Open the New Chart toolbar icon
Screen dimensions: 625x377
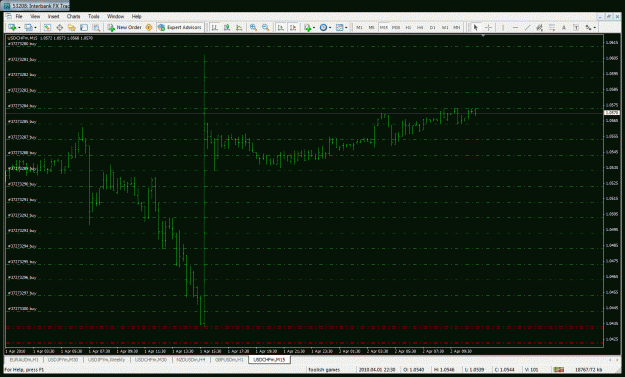[12, 27]
